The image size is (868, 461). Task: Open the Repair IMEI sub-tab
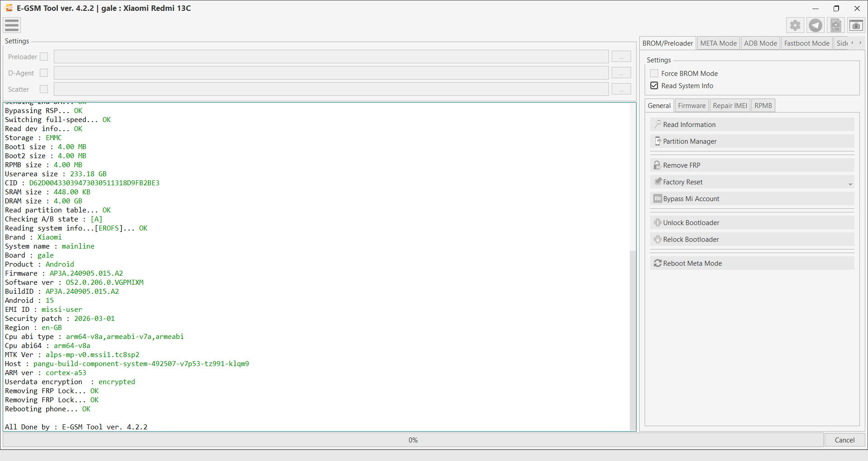(x=730, y=105)
